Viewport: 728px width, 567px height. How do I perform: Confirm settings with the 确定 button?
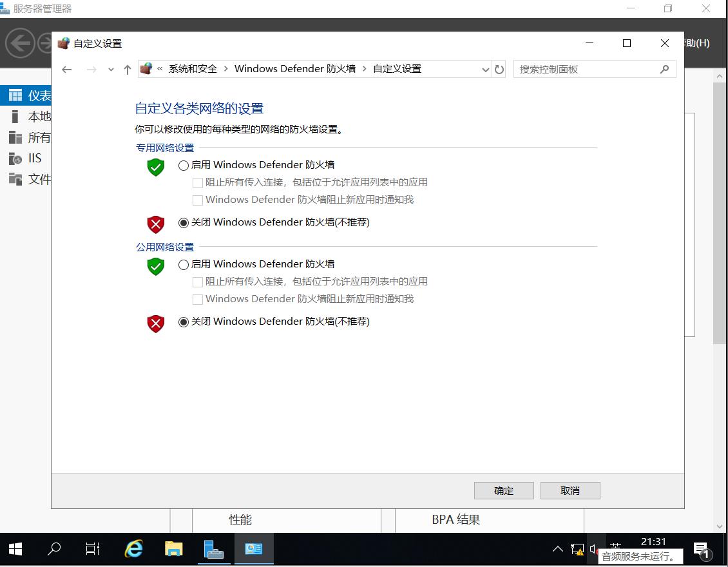pos(504,490)
